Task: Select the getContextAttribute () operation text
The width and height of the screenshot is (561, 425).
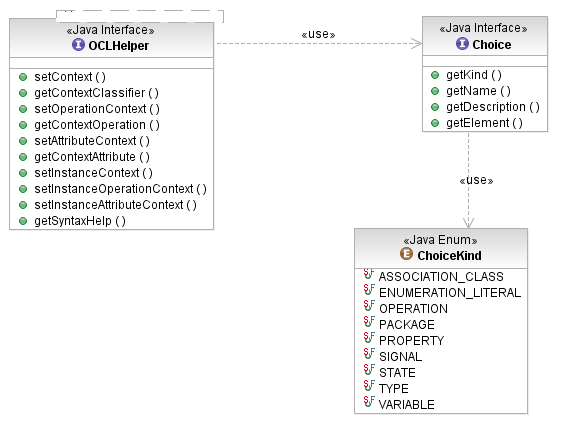Action: coord(92,157)
